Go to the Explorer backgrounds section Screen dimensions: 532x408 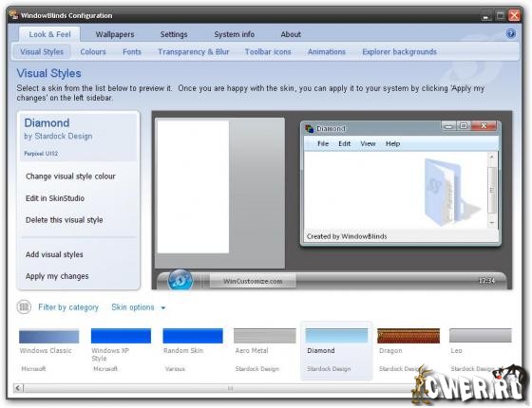[x=399, y=52]
